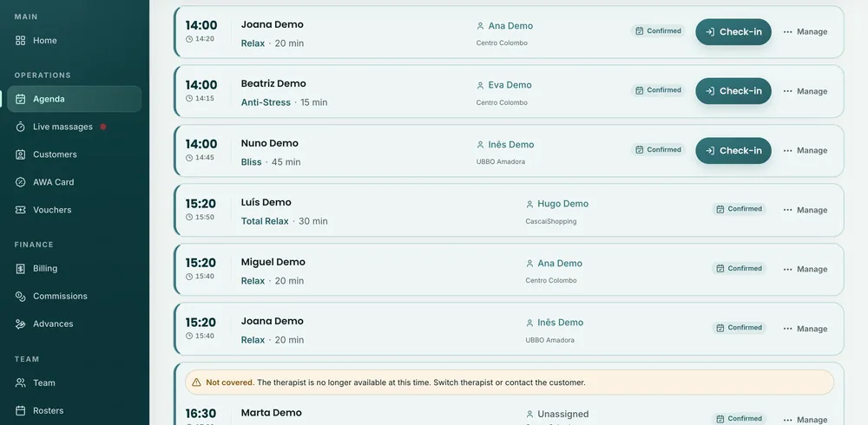The width and height of the screenshot is (868, 425).
Task: Open the Agenda section
Action: 74,99
